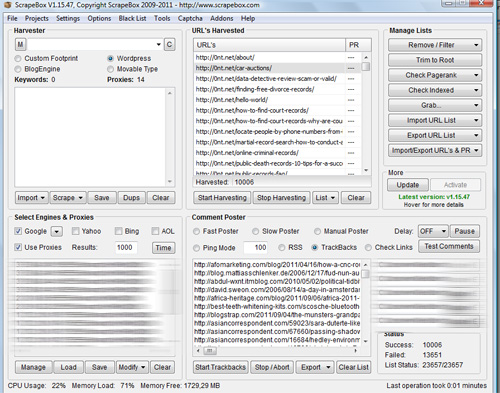Toggle the Use Proxies checkbox

point(18,247)
